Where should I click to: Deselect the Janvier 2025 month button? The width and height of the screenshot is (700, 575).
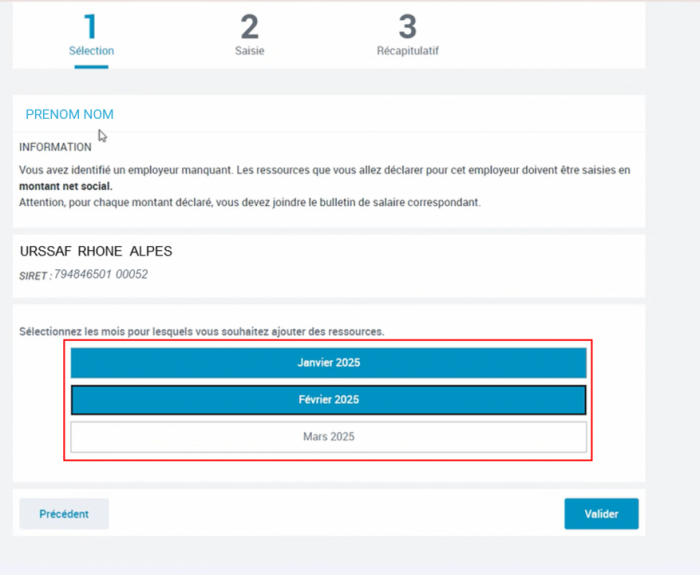[328, 362]
